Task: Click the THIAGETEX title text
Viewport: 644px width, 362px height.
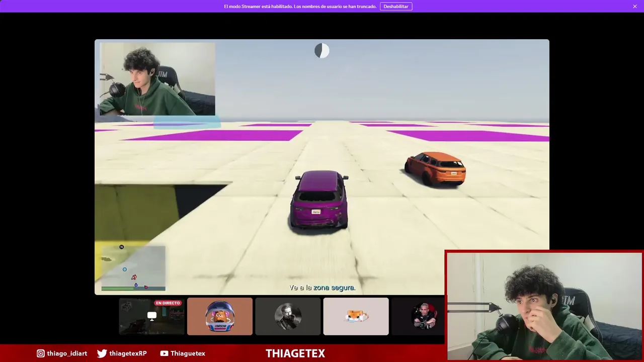Action: [295, 353]
